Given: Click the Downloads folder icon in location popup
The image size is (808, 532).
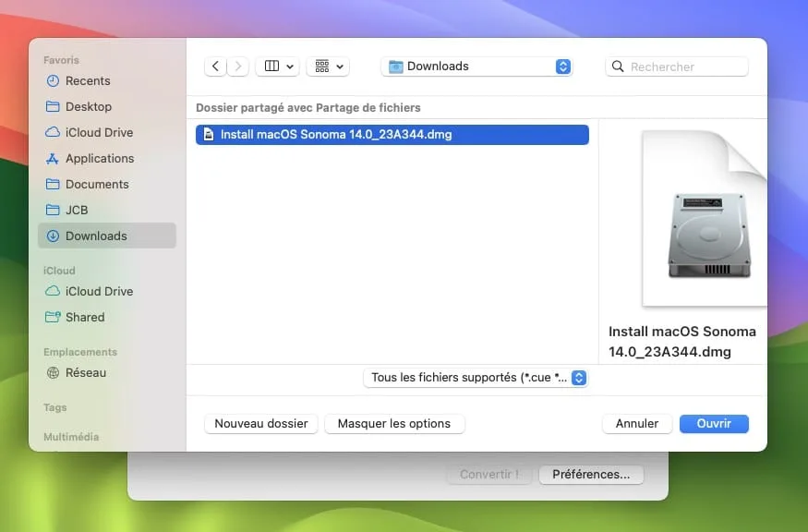Looking at the screenshot, I should click(395, 66).
